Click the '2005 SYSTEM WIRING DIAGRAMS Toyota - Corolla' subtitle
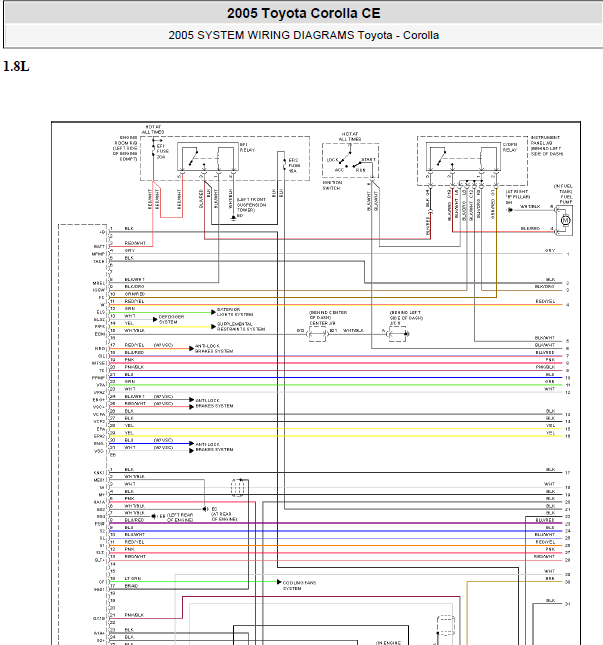The width and height of the screenshot is (603, 645). coord(304,35)
